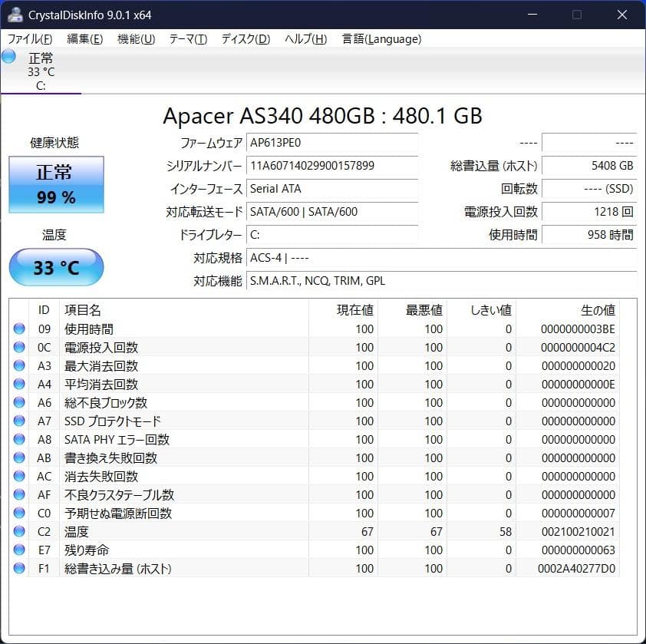Click the 33 °C temperature gauge
Screen dimensions: 646x644
(55, 267)
